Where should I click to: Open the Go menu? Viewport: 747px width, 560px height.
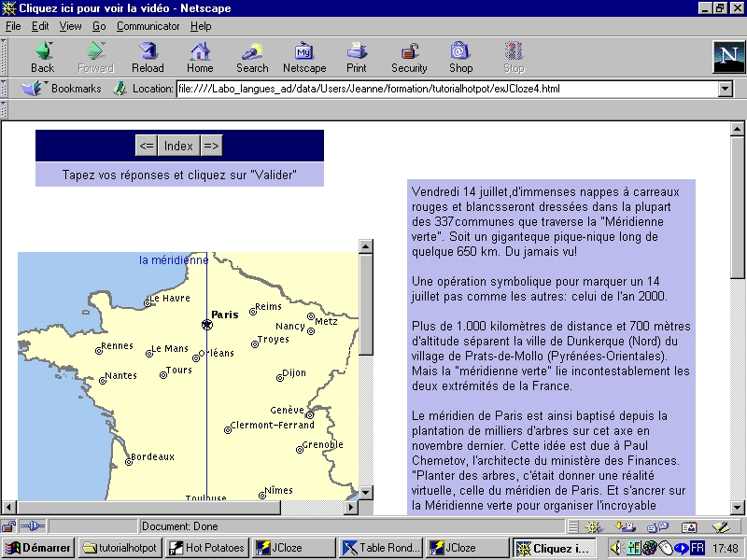click(x=99, y=26)
